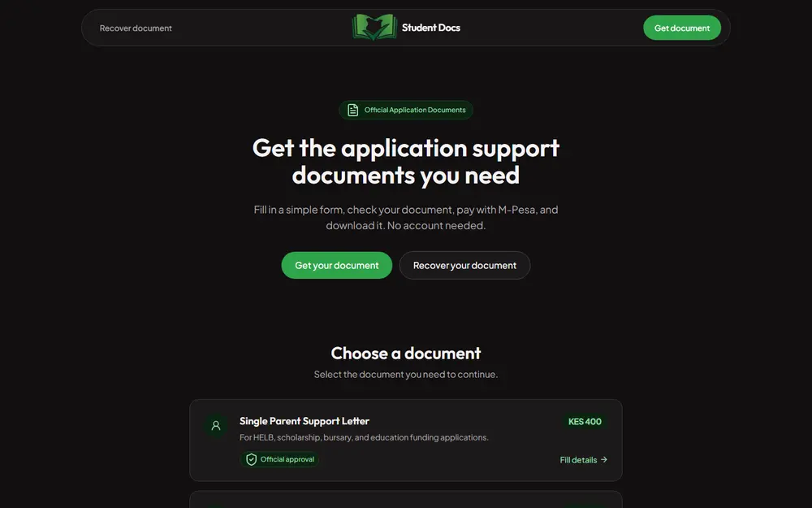Open the Fill details link
The image size is (812, 508).
(x=583, y=460)
